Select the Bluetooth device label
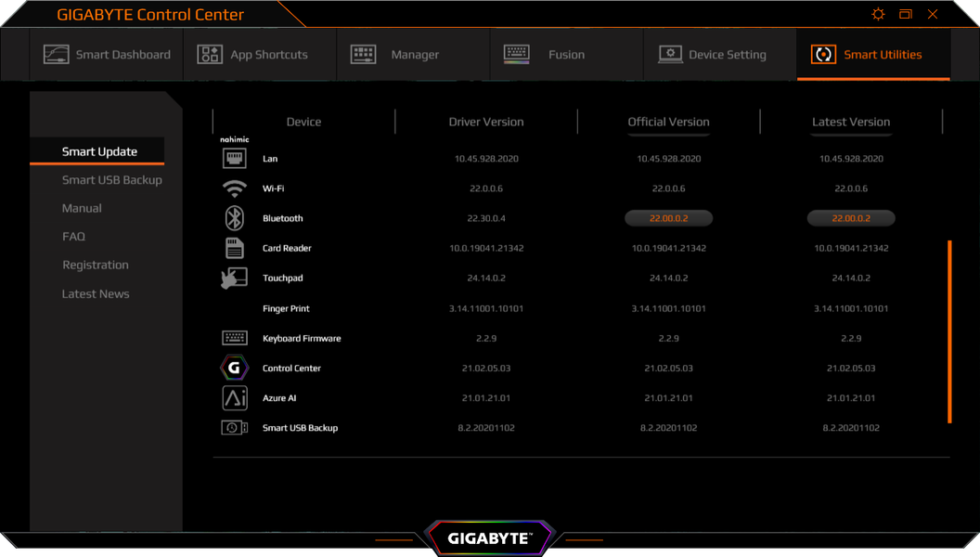 click(x=282, y=218)
